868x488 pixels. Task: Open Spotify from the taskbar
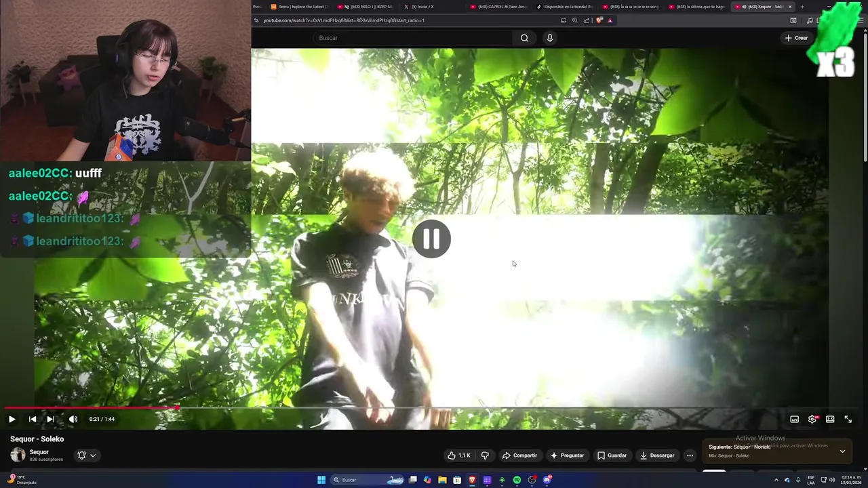point(517,480)
